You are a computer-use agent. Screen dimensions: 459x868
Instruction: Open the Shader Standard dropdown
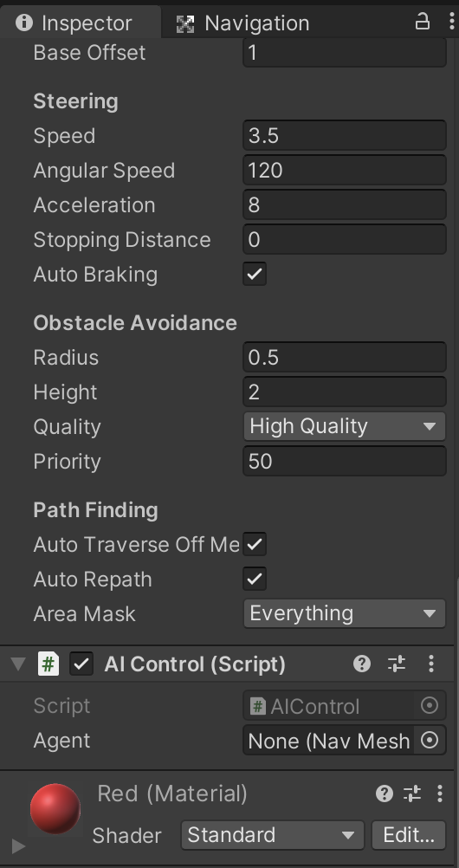click(273, 835)
